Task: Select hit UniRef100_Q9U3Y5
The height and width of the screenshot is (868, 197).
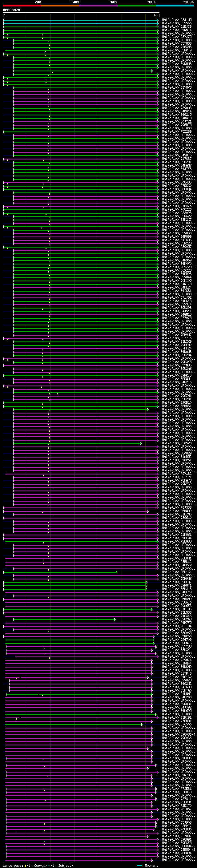Action: pos(177,362)
